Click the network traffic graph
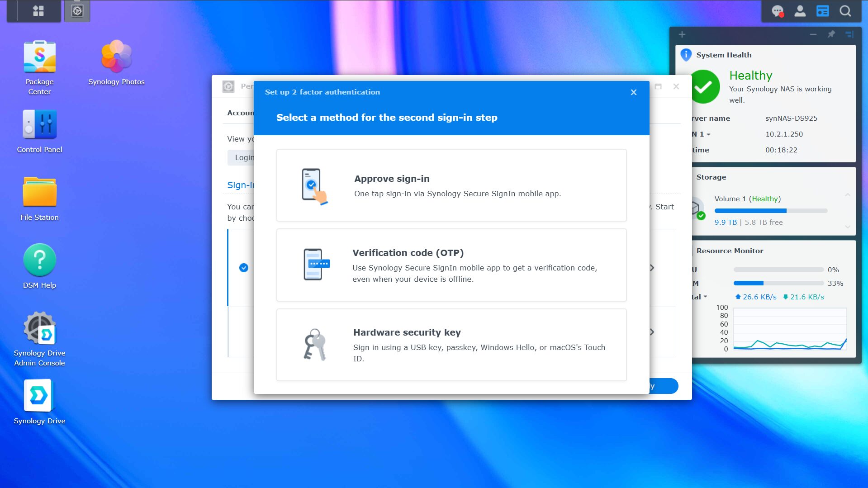Screen dimensions: 868x488 790,329
